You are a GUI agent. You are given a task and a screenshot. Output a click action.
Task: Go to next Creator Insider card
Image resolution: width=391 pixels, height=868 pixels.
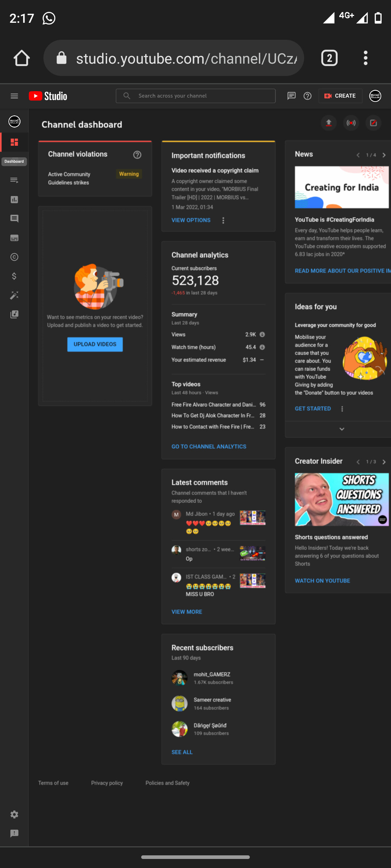384,462
